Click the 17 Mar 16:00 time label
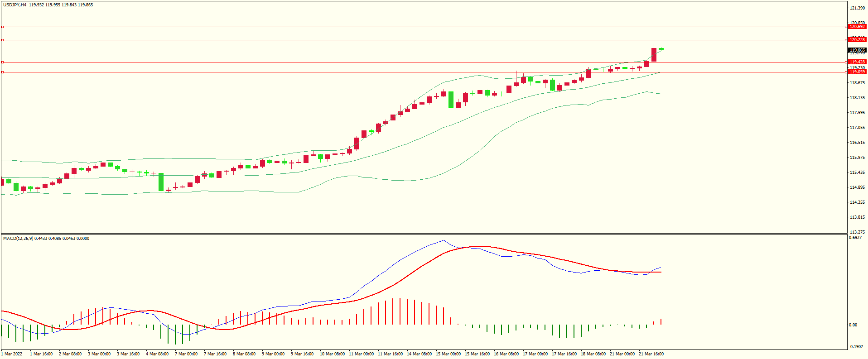This screenshot has width=868, height=359. 564,354
